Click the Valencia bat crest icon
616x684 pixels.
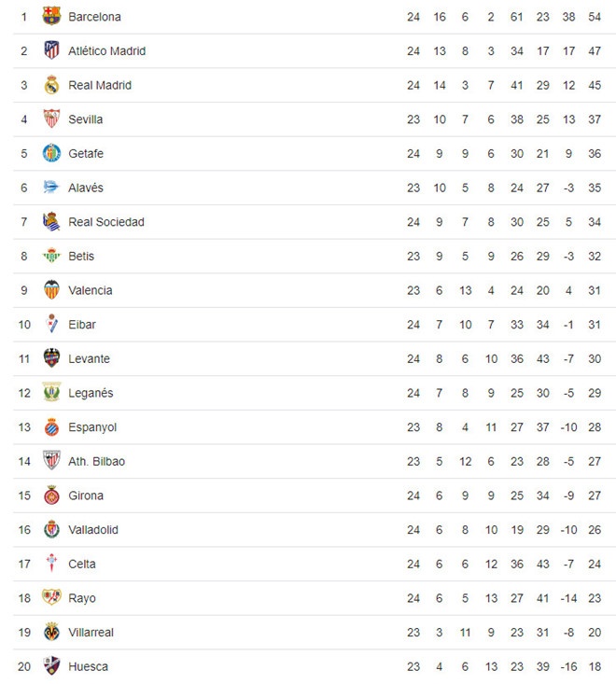tap(51, 290)
